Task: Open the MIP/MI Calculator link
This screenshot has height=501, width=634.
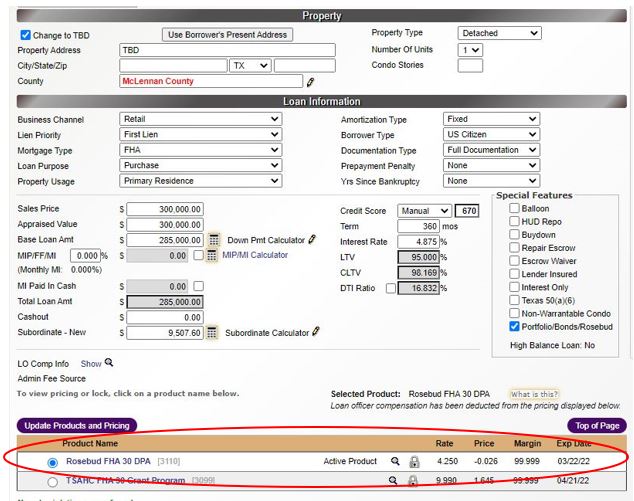Action: tap(254, 256)
